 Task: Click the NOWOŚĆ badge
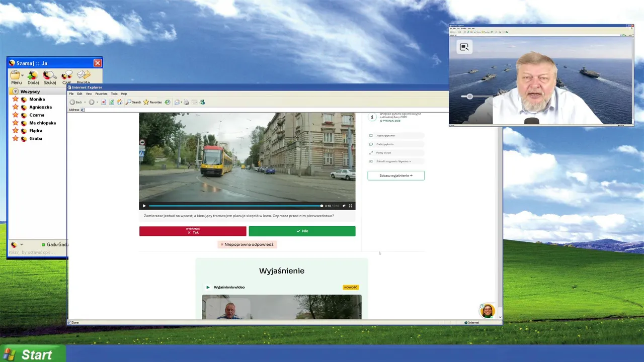[351, 287]
